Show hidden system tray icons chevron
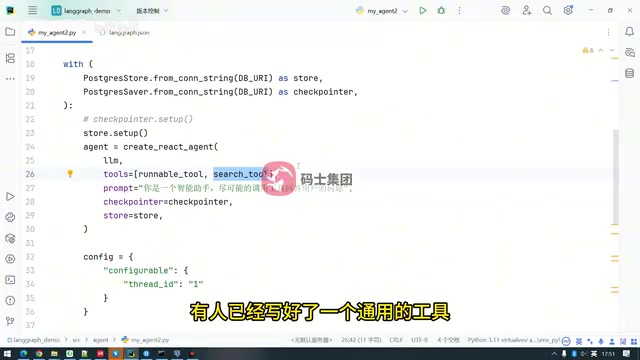Image resolution: width=640 pixels, height=360 pixels. click(554, 354)
